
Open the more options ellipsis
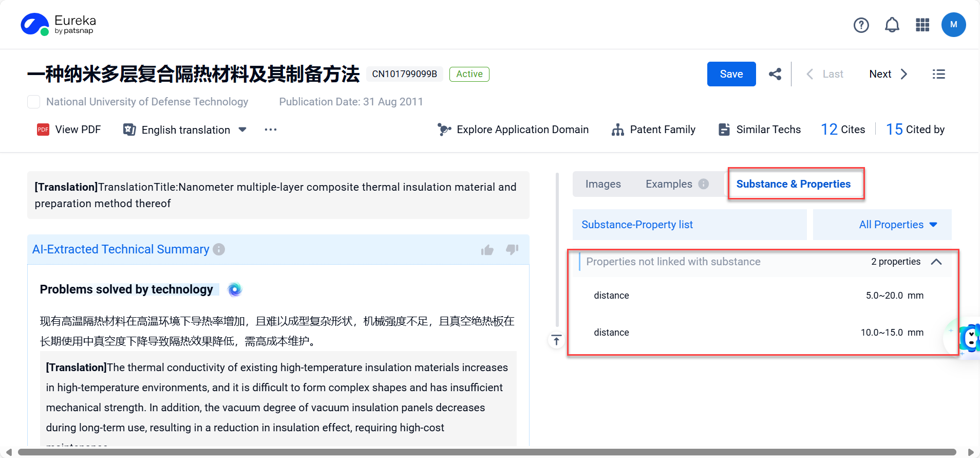coord(271,130)
